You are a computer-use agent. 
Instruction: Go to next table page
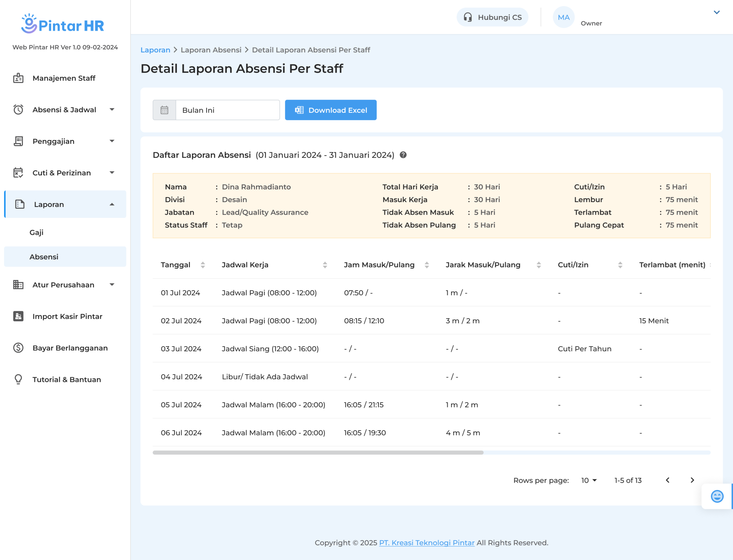[692, 480]
